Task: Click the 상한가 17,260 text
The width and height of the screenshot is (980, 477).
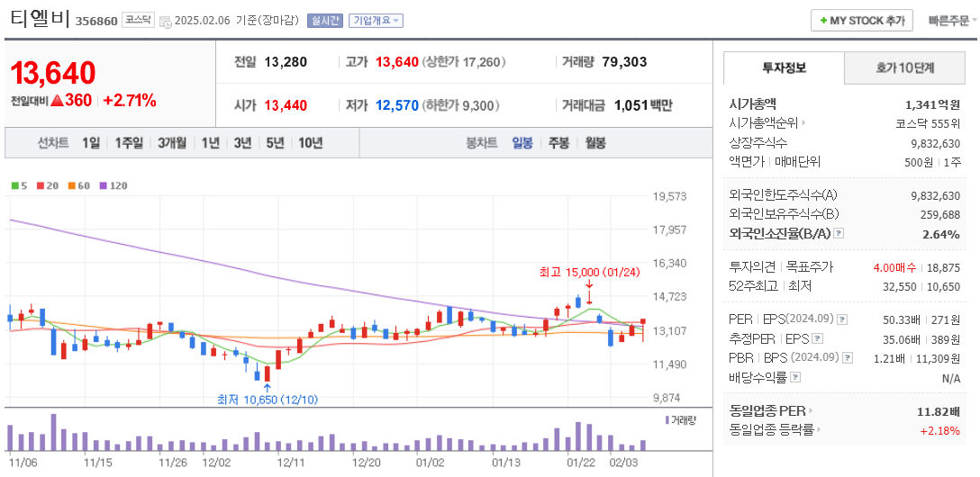Action: [x=465, y=62]
